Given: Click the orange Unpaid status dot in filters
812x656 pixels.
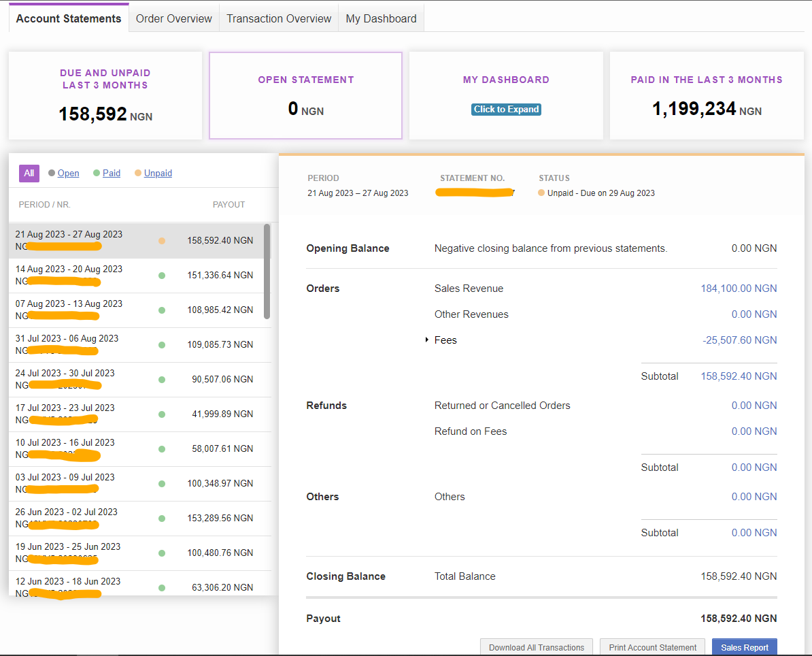Looking at the screenshot, I should point(138,173).
